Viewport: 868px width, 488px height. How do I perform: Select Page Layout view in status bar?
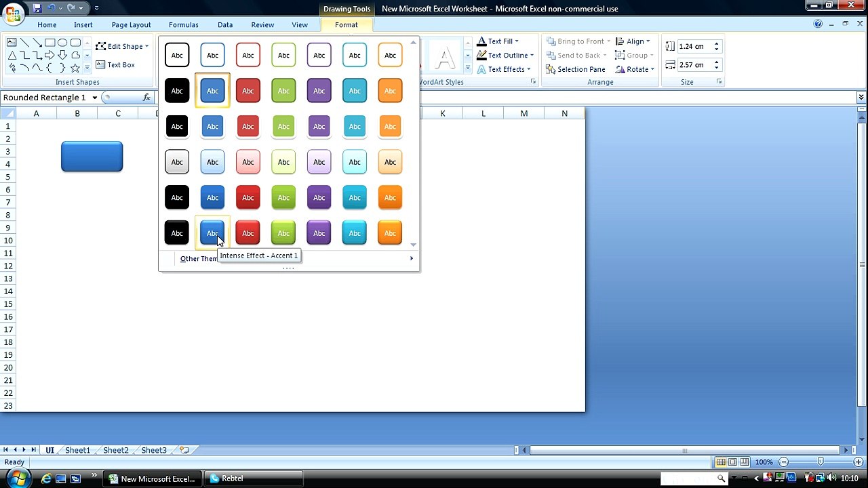pos(733,462)
